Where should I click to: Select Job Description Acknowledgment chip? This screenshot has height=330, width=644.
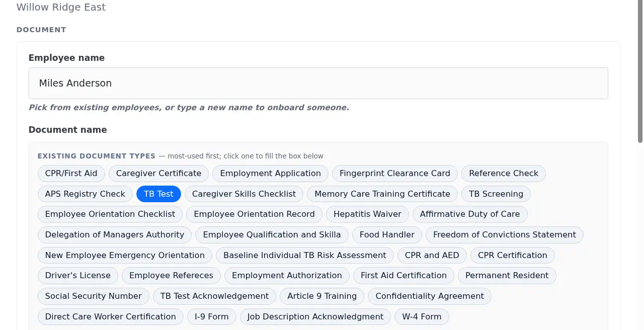pos(315,316)
